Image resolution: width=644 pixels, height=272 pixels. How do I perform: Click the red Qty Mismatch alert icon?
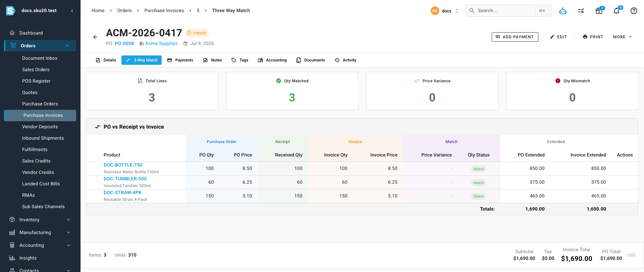coord(558,81)
